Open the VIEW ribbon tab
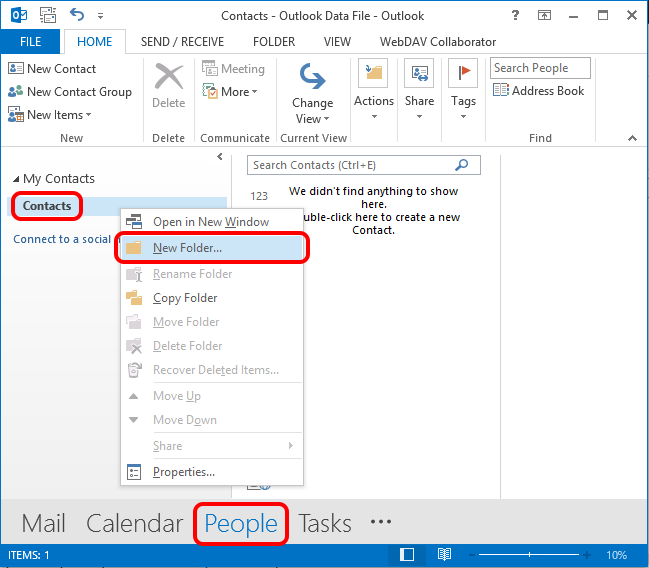Image resolution: width=649 pixels, height=568 pixels. click(337, 42)
